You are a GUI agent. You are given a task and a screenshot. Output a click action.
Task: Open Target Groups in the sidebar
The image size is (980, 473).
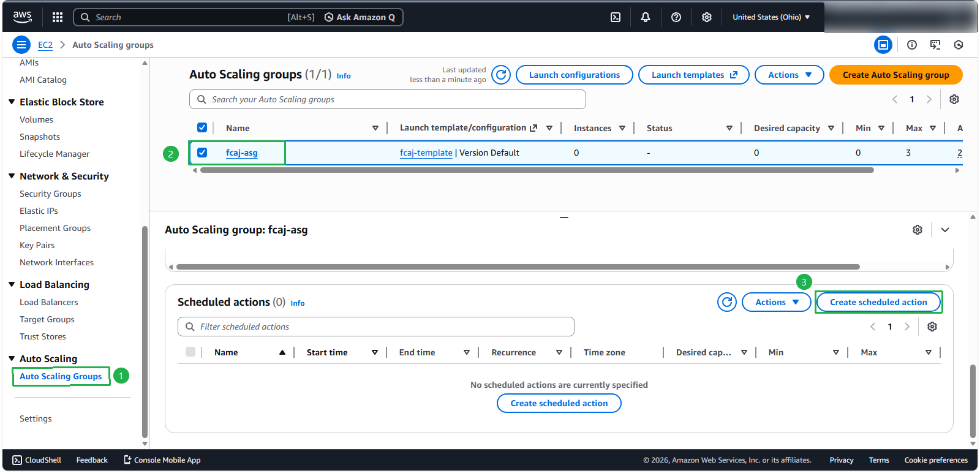click(x=47, y=319)
